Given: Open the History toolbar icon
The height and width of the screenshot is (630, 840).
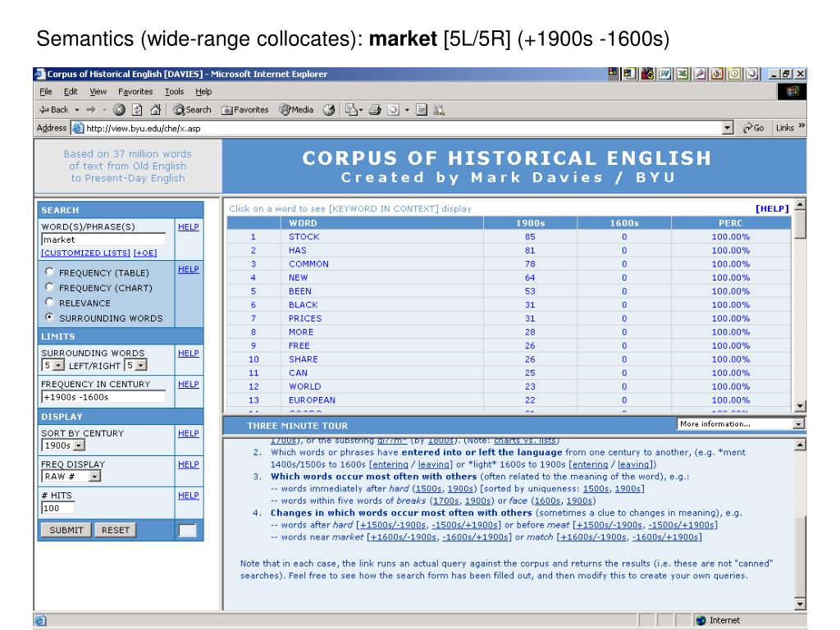Looking at the screenshot, I should 329,110.
